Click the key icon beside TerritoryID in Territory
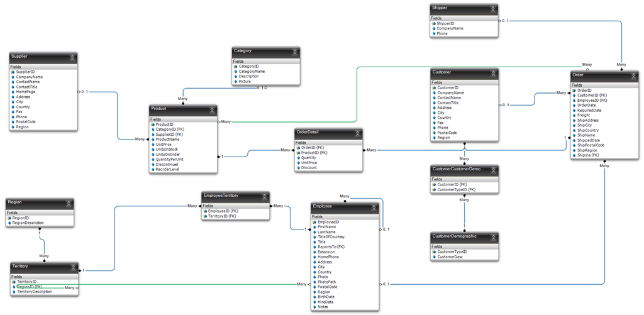This screenshot has height=315, width=644. 14,282
